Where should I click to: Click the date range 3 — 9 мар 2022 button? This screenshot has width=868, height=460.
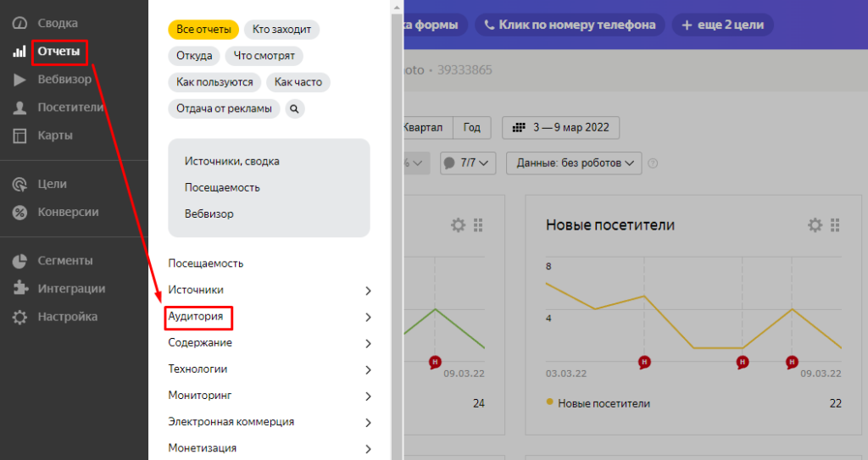coord(560,128)
